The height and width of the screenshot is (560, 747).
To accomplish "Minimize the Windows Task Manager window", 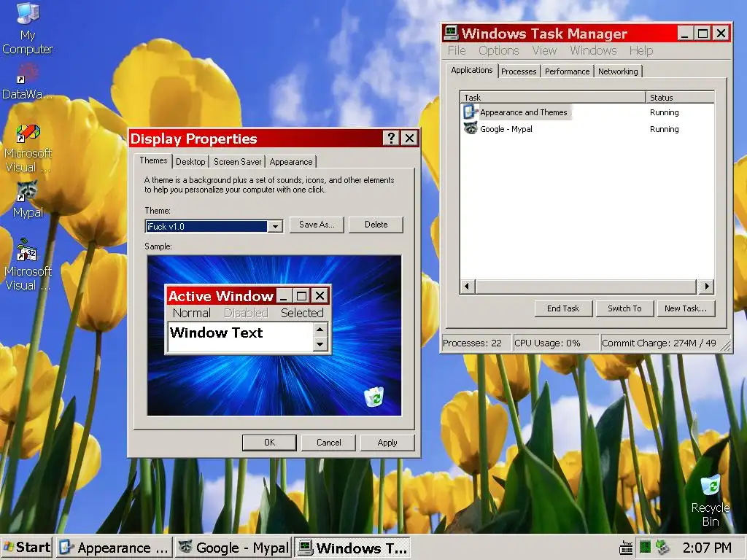I will point(685,34).
